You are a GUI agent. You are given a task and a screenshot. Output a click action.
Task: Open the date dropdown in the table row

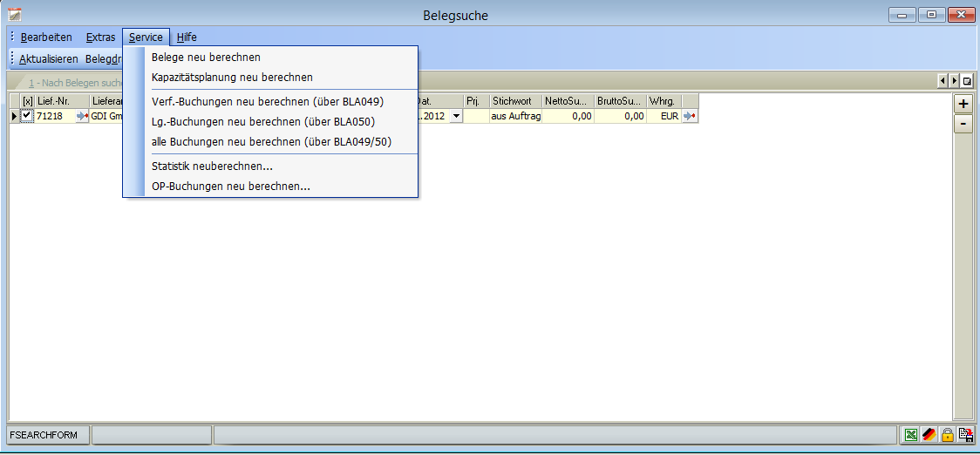456,116
